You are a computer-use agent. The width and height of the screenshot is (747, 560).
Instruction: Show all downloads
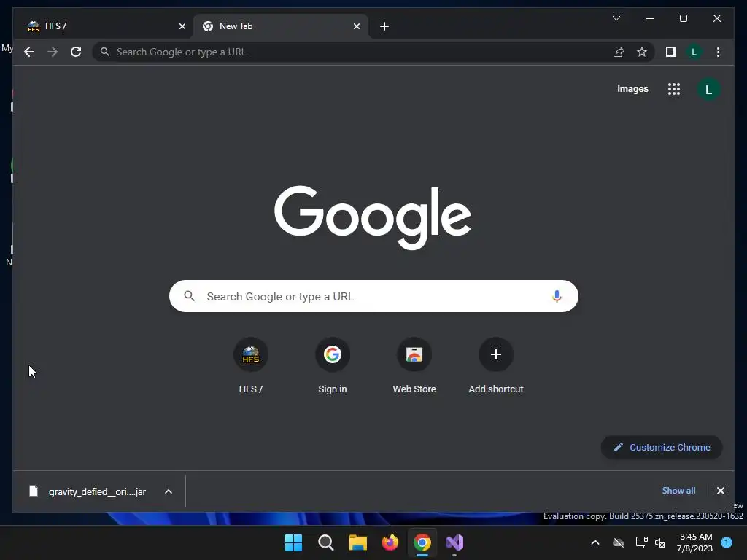(x=678, y=491)
